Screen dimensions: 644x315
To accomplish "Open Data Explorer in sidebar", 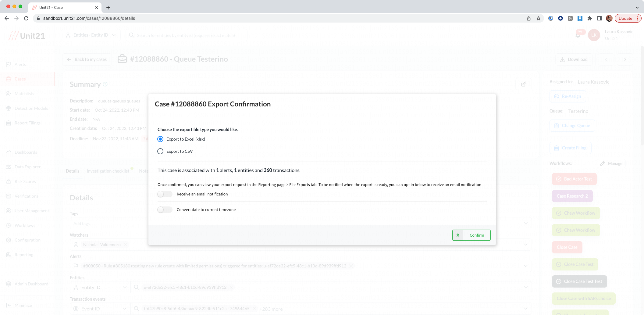I will 27,167.
